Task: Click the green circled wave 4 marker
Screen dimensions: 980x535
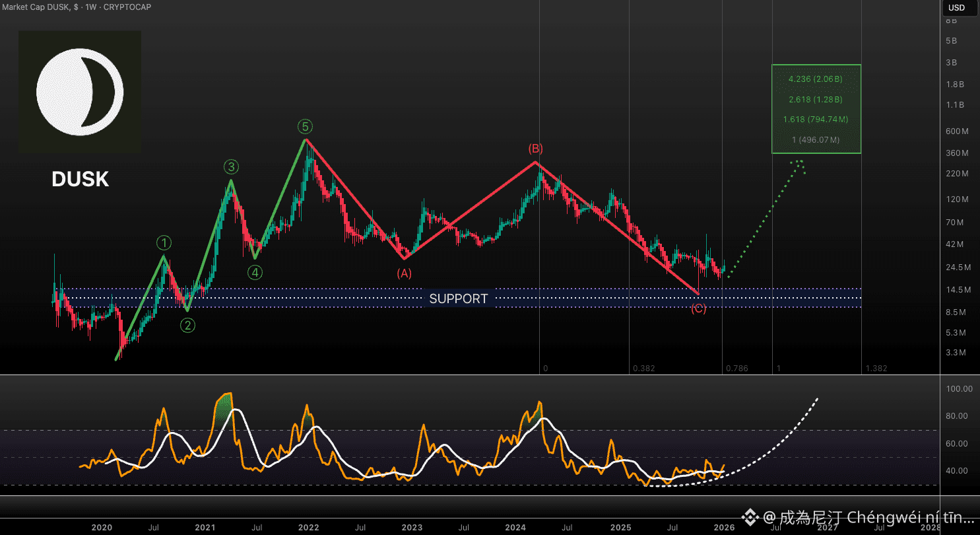Action: [255, 272]
